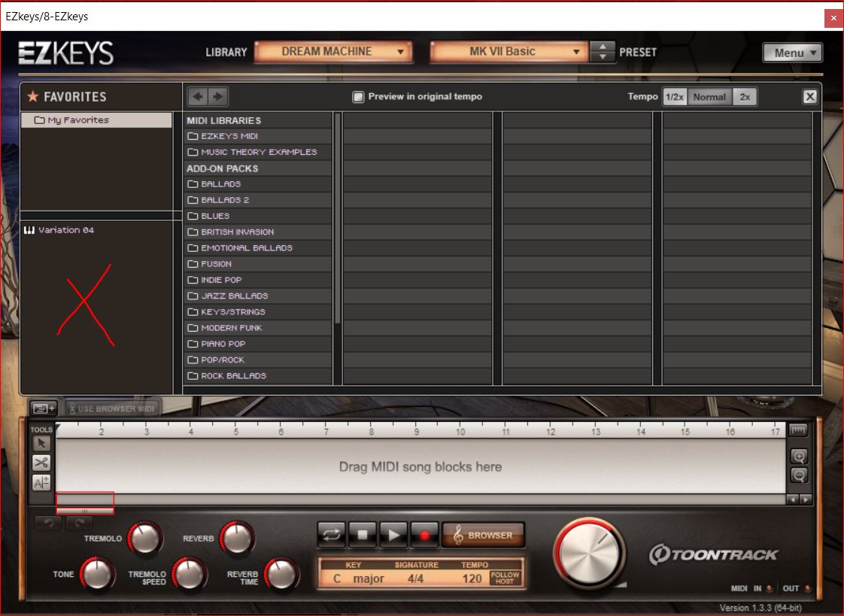
Task: Open the MK VII Basic preset dropdown
Action: [x=509, y=52]
